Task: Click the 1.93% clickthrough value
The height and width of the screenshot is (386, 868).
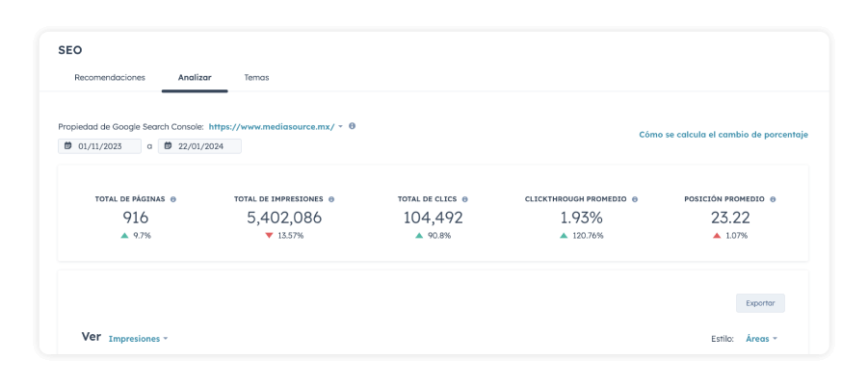Action: click(581, 218)
